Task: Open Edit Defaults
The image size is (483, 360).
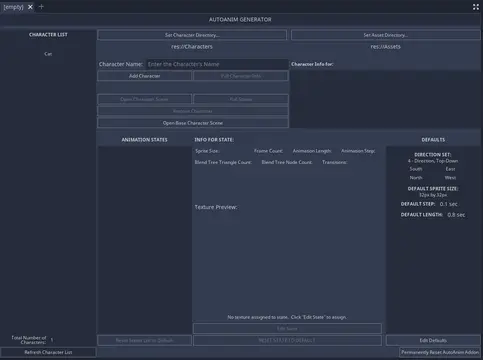Action: (x=433, y=340)
